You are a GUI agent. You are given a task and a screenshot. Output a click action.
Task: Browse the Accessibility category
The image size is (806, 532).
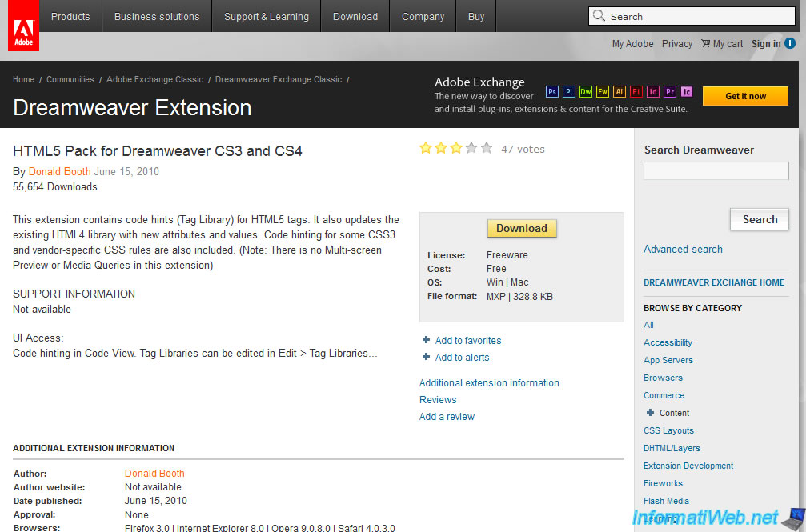(x=668, y=343)
